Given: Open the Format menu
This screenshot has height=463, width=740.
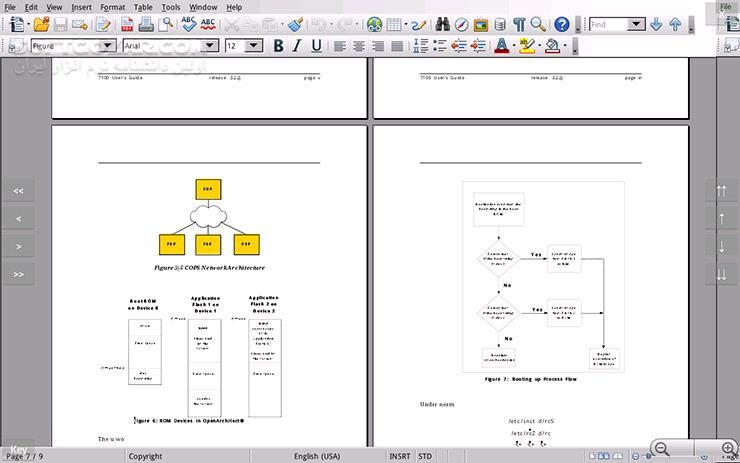Looking at the screenshot, I should (x=112, y=7).
